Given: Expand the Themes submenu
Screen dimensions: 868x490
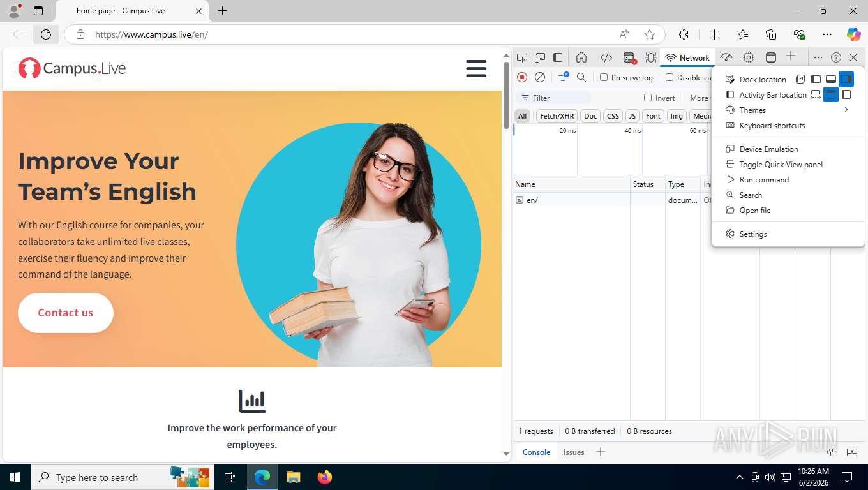Looking at the screenshot, I should pyautogui.click(x=788, y=110).
